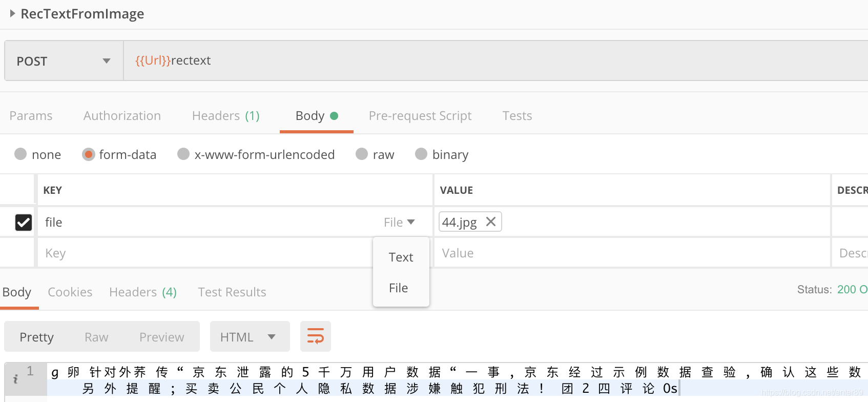Open the response Headers (4) tab
The height and width of the screenshot is (402, 868).
pos(143,292)
